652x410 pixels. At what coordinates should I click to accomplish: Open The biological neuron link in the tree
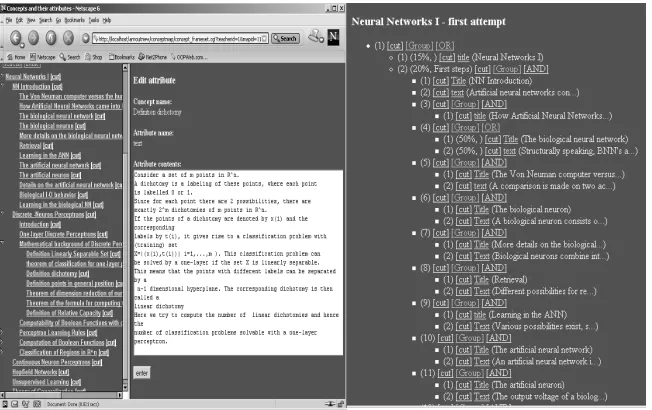(46, 126)
